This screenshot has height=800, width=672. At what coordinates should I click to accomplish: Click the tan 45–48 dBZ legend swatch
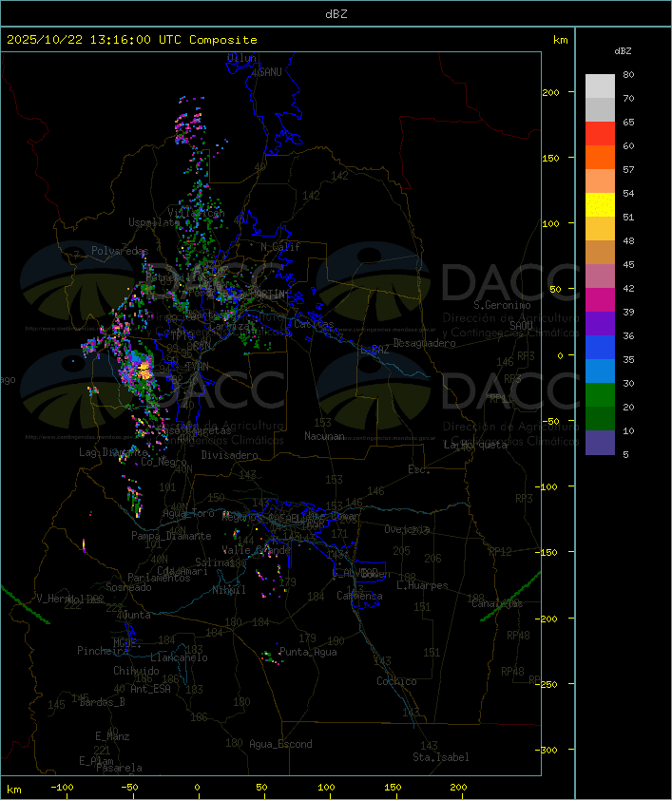point(600,252)
